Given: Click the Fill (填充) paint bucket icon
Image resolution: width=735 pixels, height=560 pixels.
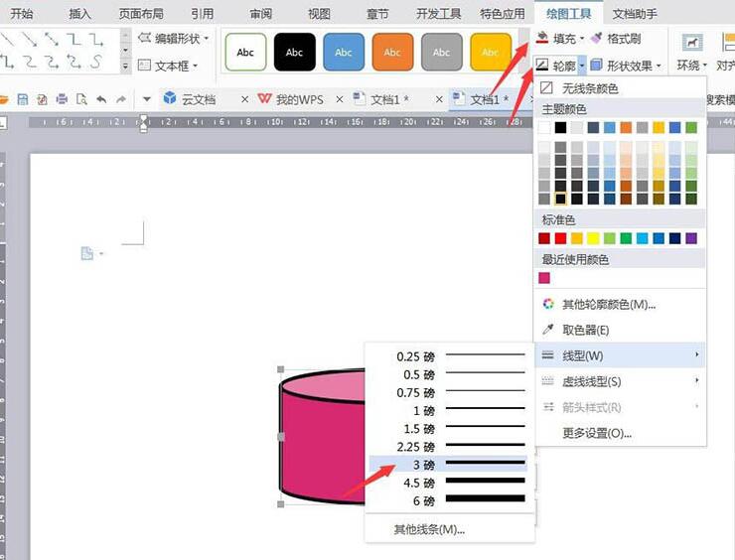Looking at the screenshot, I should (x=542, y=38).
